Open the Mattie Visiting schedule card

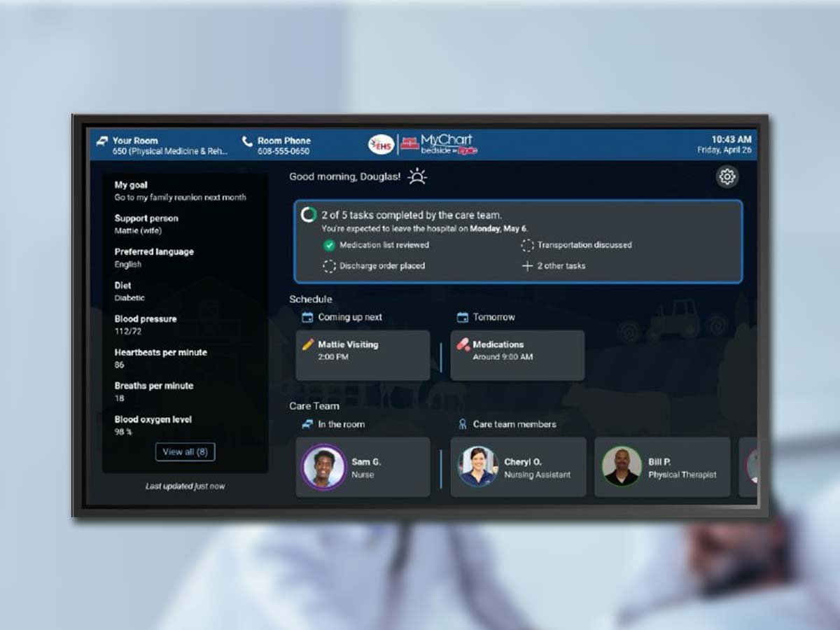pos(363,356)
